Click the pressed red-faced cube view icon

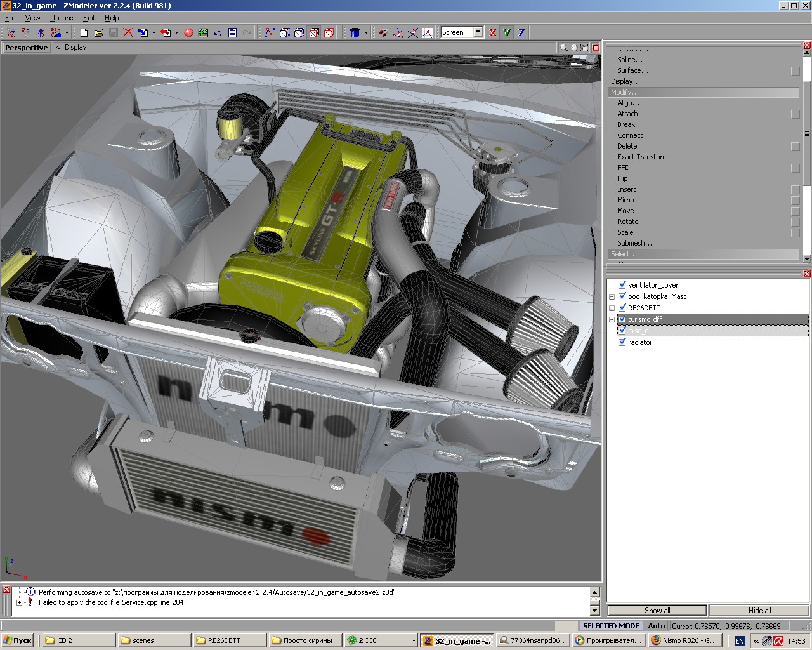click(x=314, y=32)
